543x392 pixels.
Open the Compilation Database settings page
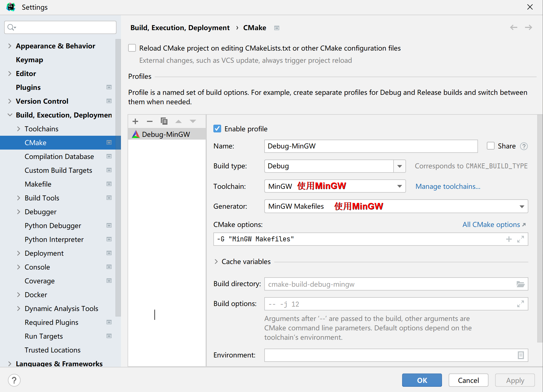tap(59, 156)
